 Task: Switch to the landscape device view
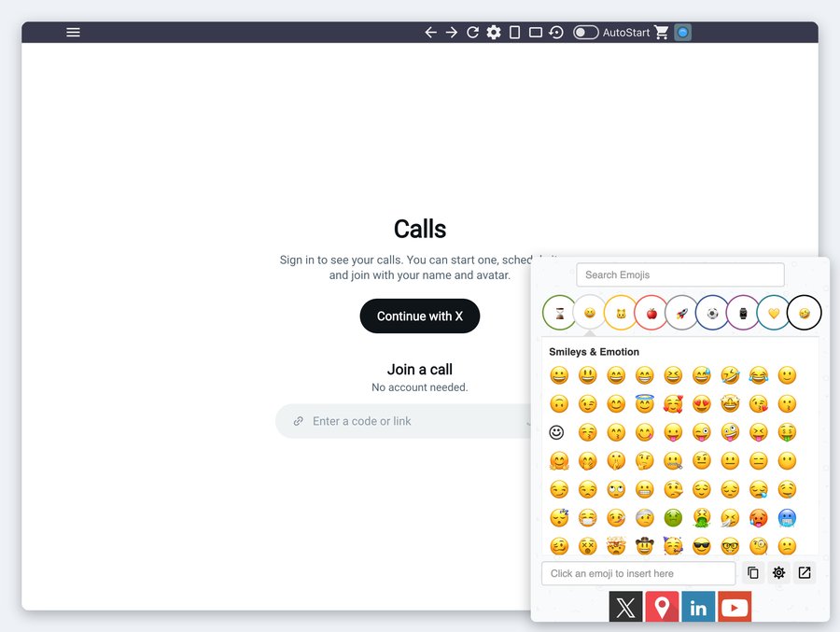point(535,32)
